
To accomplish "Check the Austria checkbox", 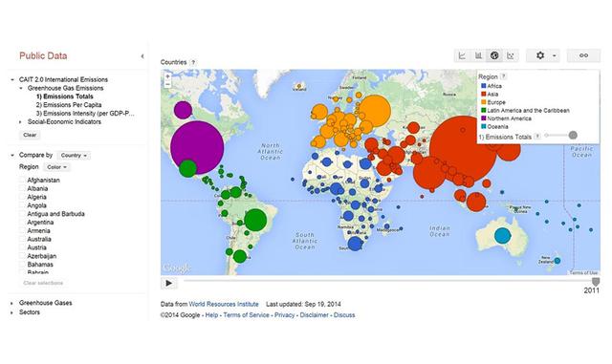I will pyautogui.click(x=22, y=247).
